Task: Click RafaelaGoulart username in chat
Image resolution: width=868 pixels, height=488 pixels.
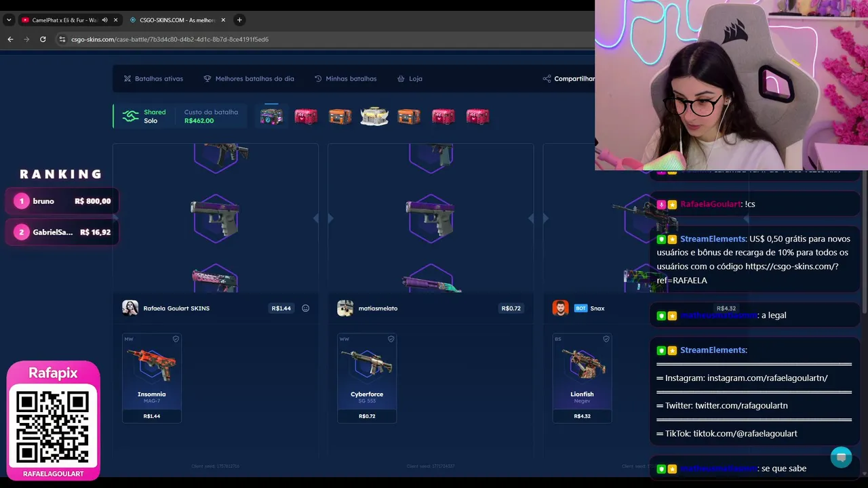Action: click(x=710, y=204)
